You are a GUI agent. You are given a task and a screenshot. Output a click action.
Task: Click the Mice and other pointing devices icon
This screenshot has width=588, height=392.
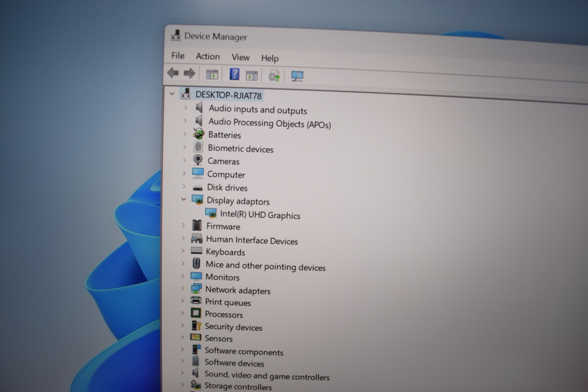(196, 264)
